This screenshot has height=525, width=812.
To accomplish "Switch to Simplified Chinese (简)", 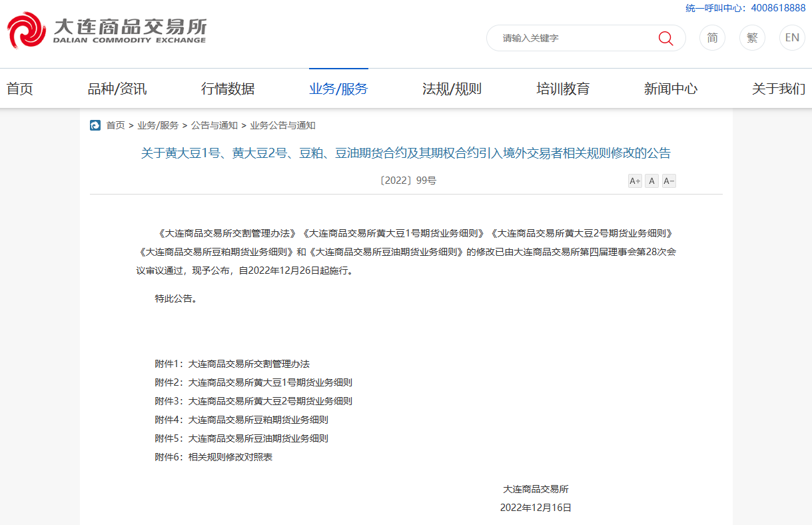I will [712, 38].
